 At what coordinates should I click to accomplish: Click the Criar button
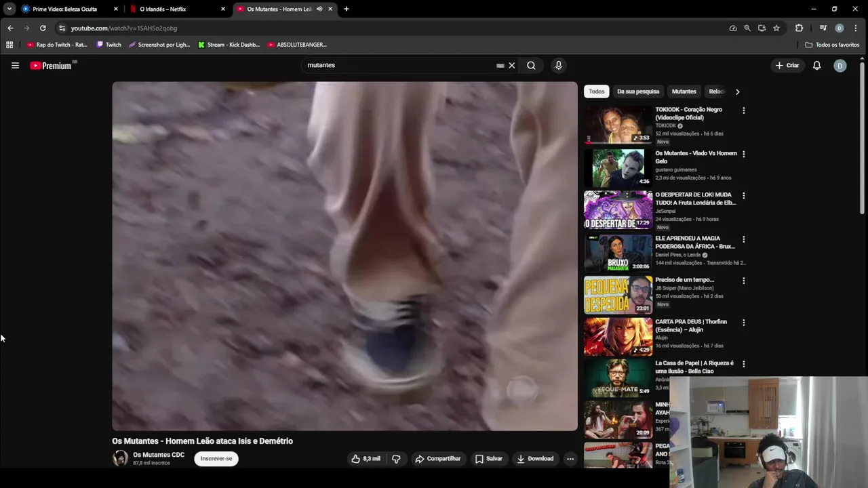[x=787, y=66]
